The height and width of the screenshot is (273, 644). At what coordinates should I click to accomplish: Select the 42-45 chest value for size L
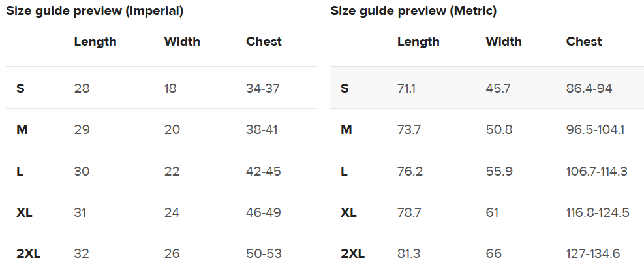263,171
